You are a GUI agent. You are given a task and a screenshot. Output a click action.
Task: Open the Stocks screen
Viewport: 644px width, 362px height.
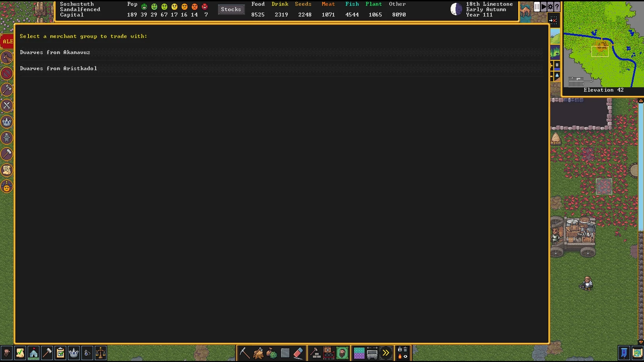coord(231,9)
